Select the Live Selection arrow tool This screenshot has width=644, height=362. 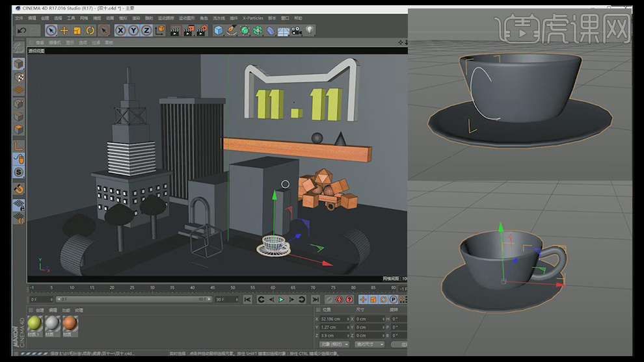51,31
